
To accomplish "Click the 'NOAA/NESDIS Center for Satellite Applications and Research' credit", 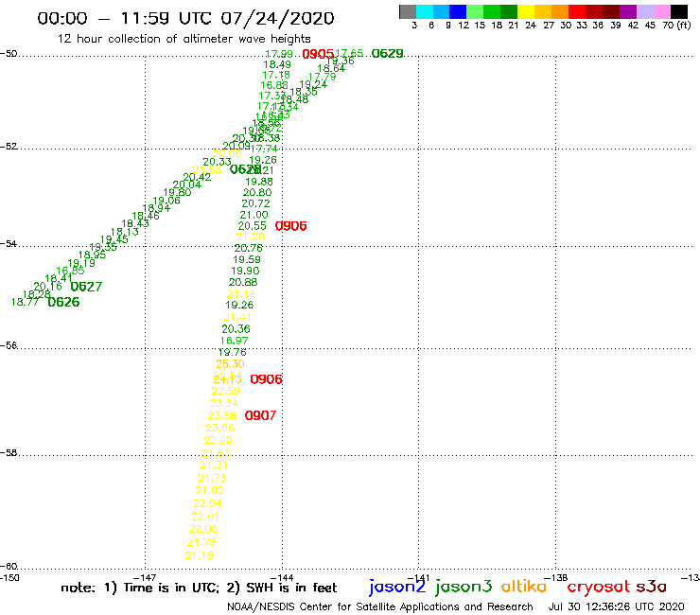I will click(x=380, y=607).
